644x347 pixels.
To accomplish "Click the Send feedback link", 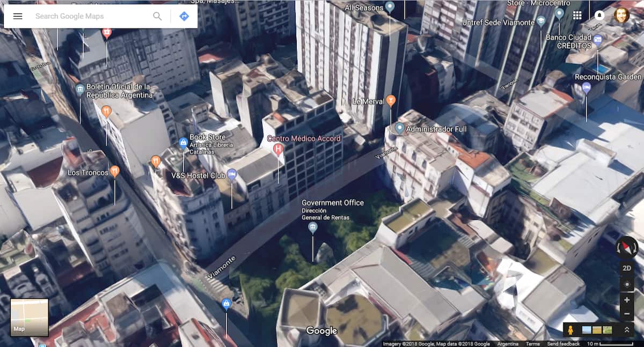I will [563, 344].
